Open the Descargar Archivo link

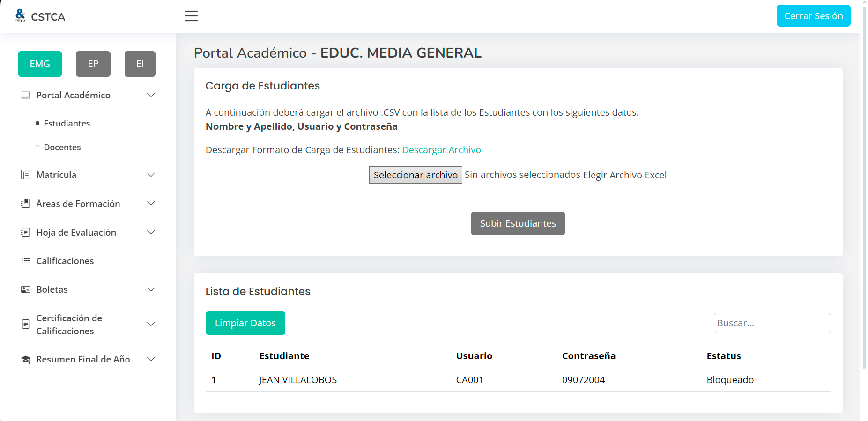441,150
